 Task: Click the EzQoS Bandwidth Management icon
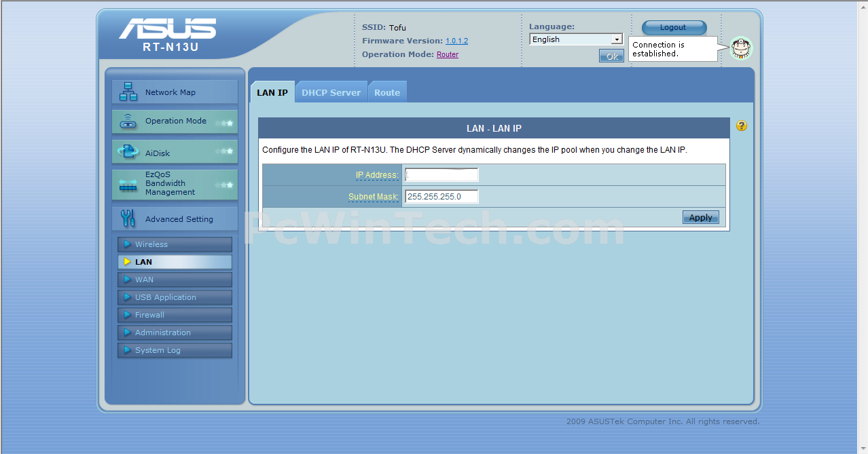tap(128, 185)
